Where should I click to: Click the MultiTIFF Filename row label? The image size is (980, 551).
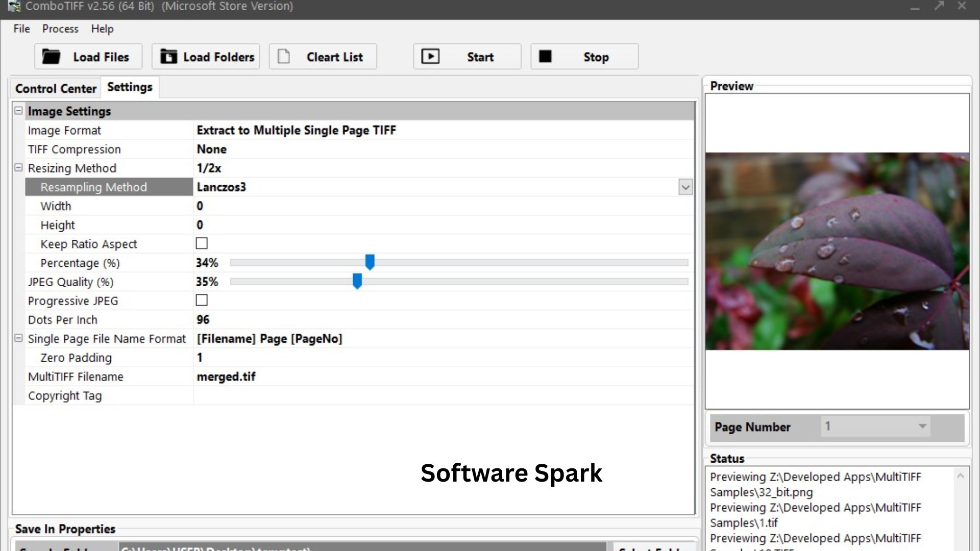pyautogui.click(x=76, y=377)
